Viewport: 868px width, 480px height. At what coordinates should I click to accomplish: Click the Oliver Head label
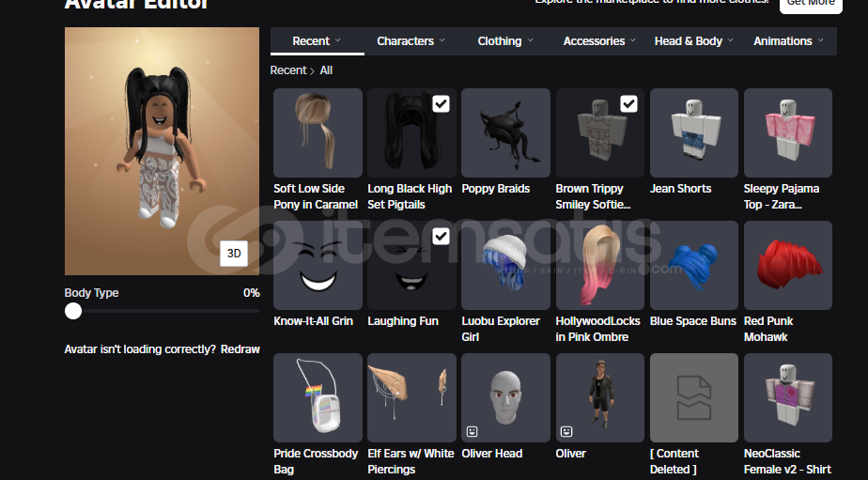[x=492, y=454]
